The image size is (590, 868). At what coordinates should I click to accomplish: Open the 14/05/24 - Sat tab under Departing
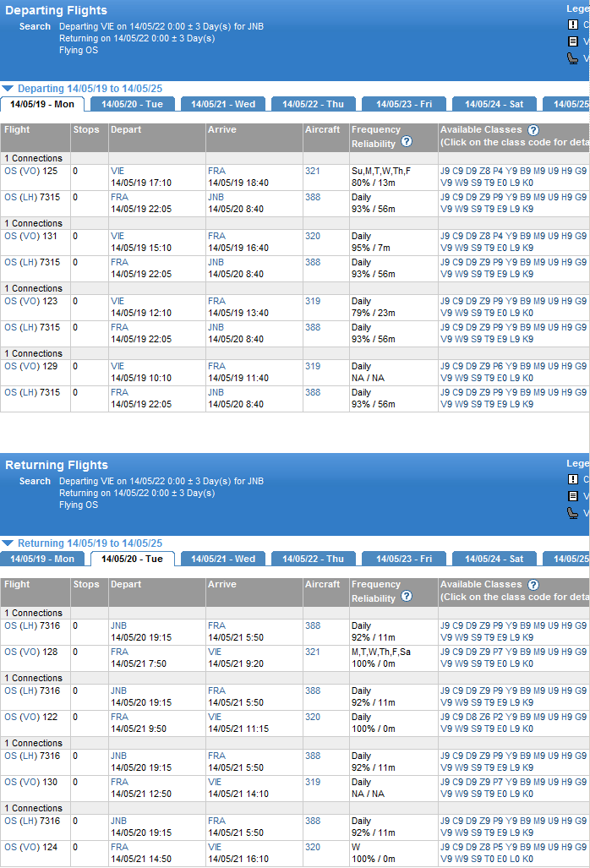coord(494,104)
